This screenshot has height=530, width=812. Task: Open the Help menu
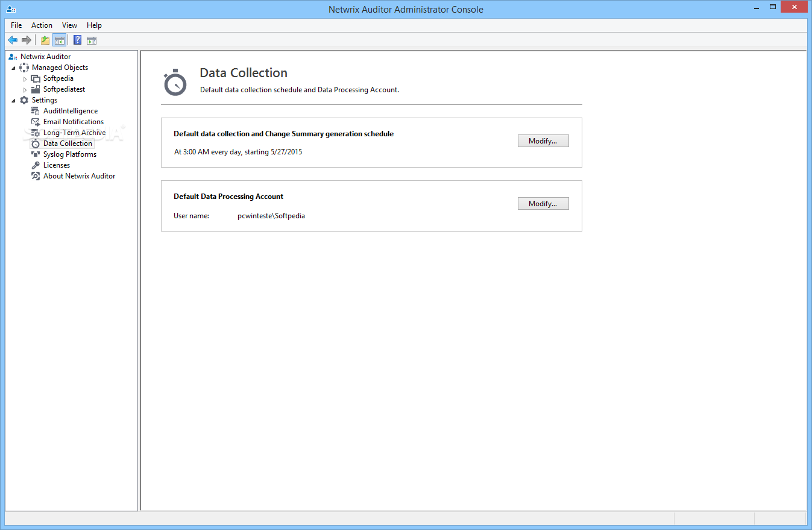tap(94, 25)
